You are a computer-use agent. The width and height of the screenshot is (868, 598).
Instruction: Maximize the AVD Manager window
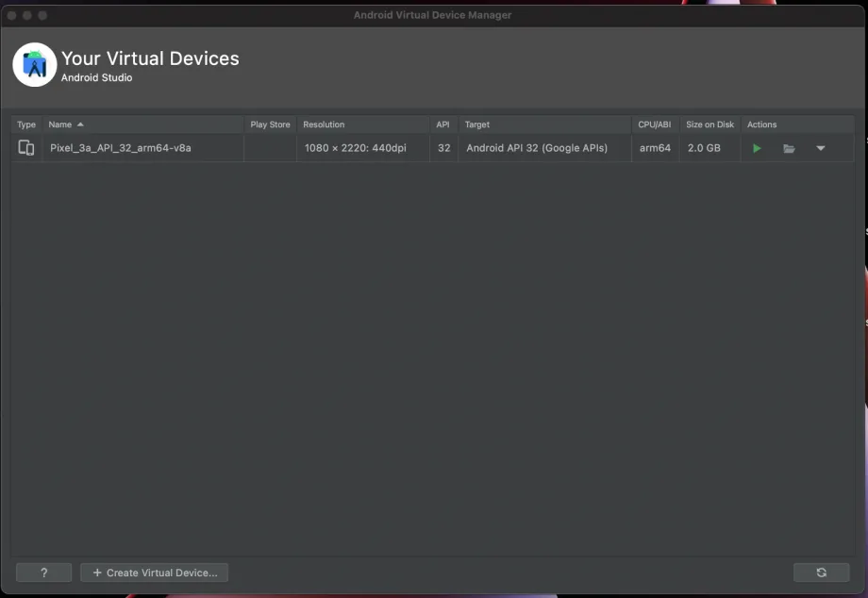42,15
